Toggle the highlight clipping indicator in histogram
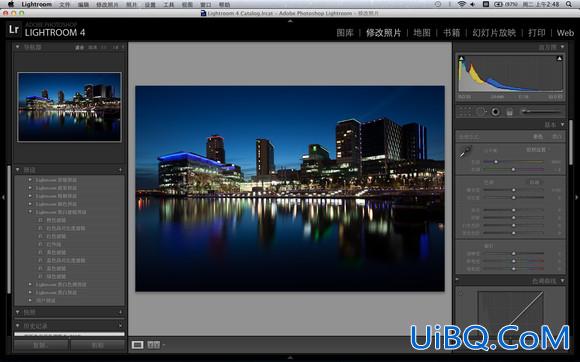The height and width of the screenshot is (362, 580). 559,58
